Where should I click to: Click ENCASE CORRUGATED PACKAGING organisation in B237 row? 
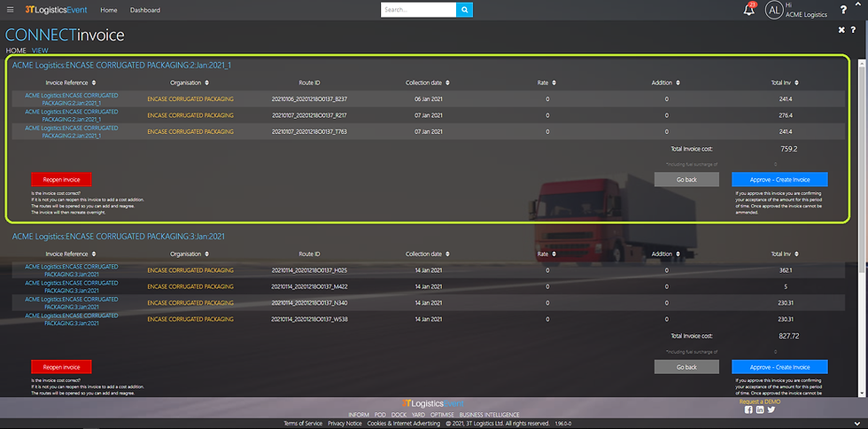click(190, 99)
